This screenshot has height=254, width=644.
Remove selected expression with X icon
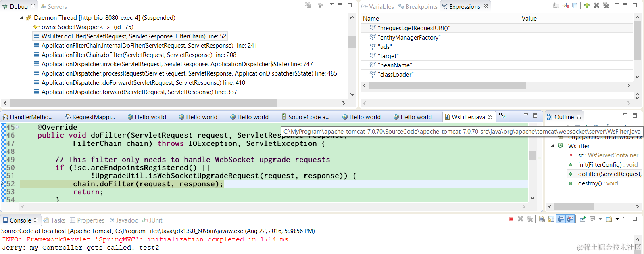tap(596, 5)
